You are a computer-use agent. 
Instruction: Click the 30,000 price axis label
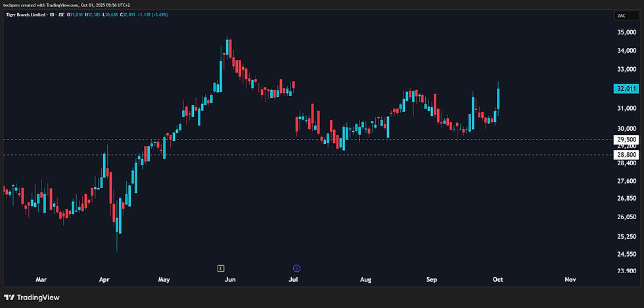tap(627, 128)
